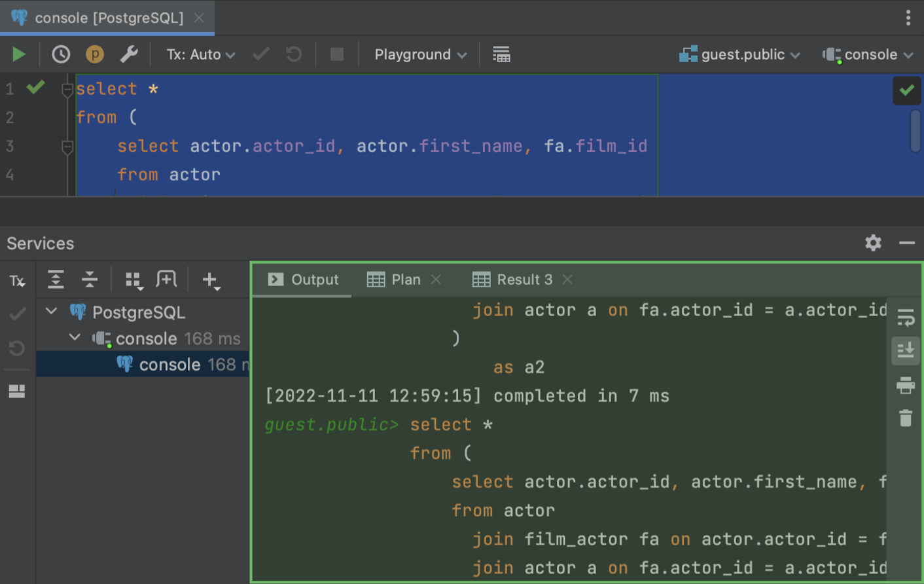Commit the transaction with the checkmark
924x584 pixels.
coord(260,54)
